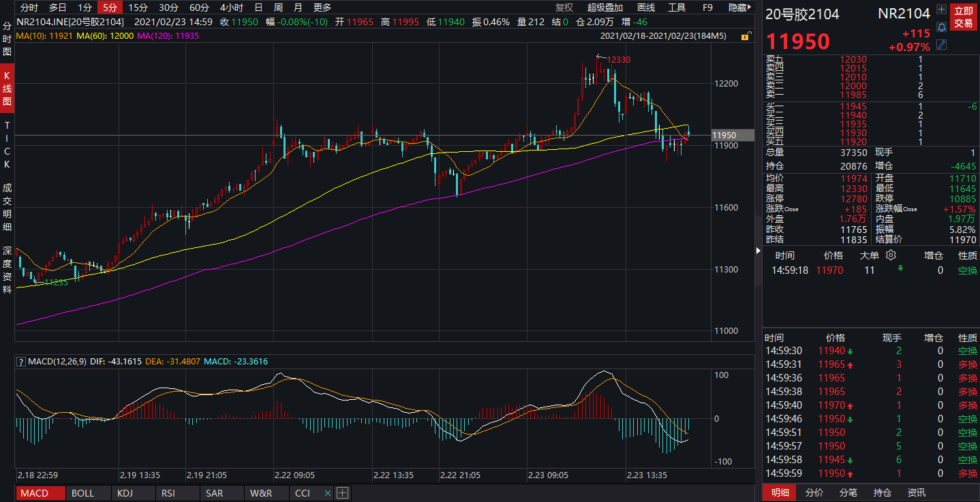Switch to the 日 daily timeframe
980x502 pixels.
[258, 7]
